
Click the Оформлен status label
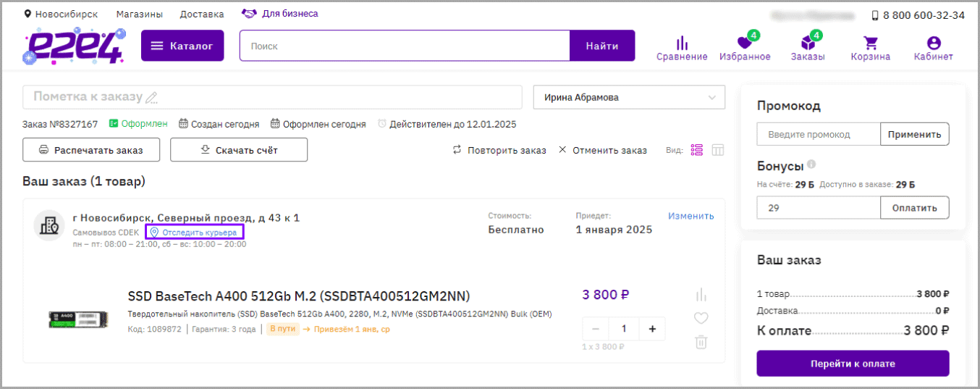coord(138,124)
